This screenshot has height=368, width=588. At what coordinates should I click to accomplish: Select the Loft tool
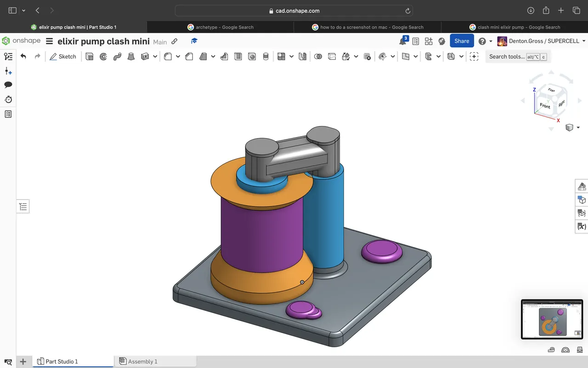click(x=131, y=57)
